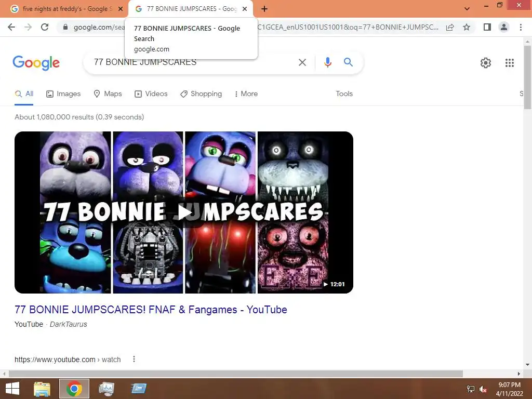Image resolution: width=532 pixels, height=399 pixels.
Task: Open the Google apps grid
Action: click(510, 63)
